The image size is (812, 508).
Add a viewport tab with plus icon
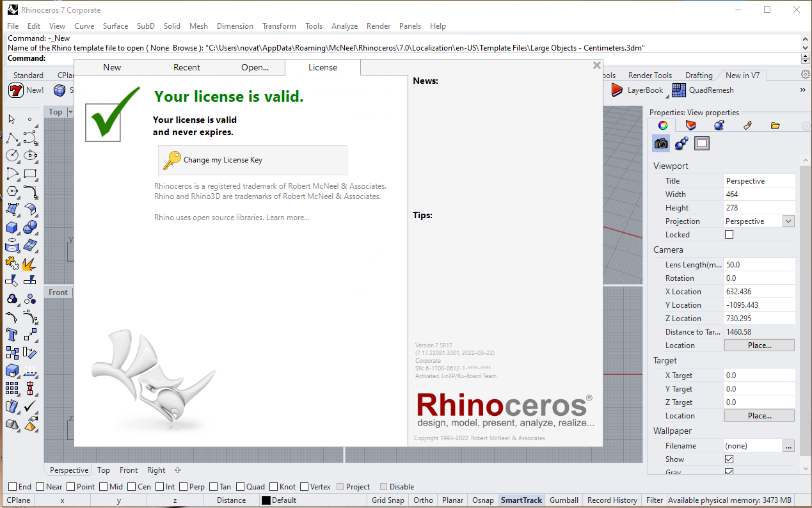[x=178, y=470]
